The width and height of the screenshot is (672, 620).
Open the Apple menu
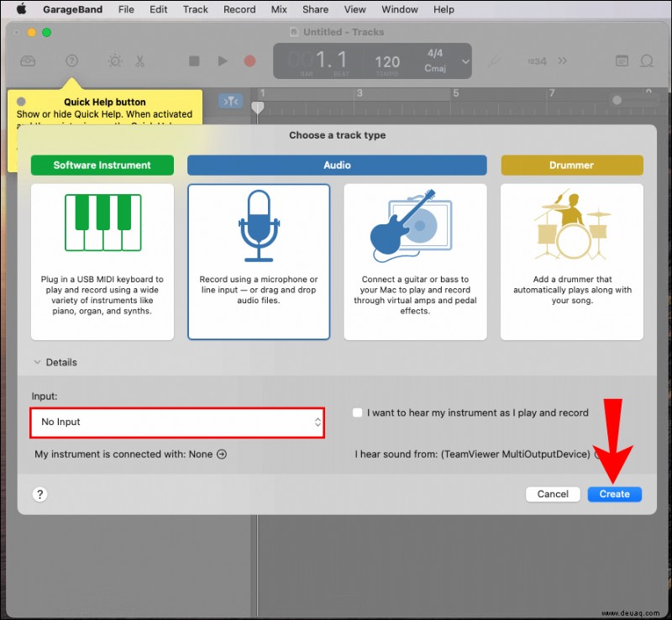pyautogui.click(x=22, y=9)
